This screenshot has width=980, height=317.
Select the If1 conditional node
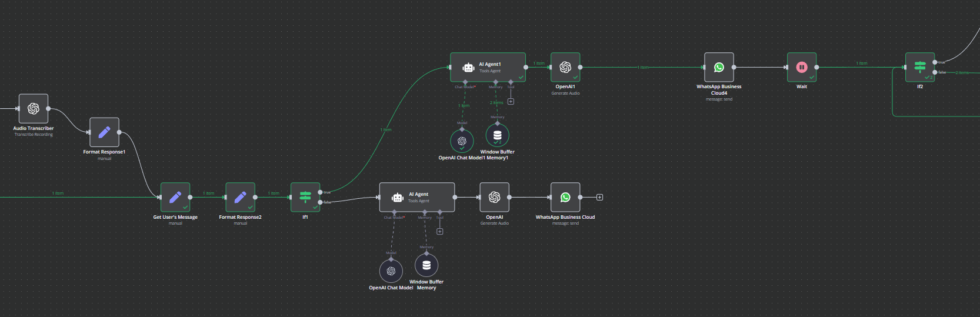pos(305,197)
